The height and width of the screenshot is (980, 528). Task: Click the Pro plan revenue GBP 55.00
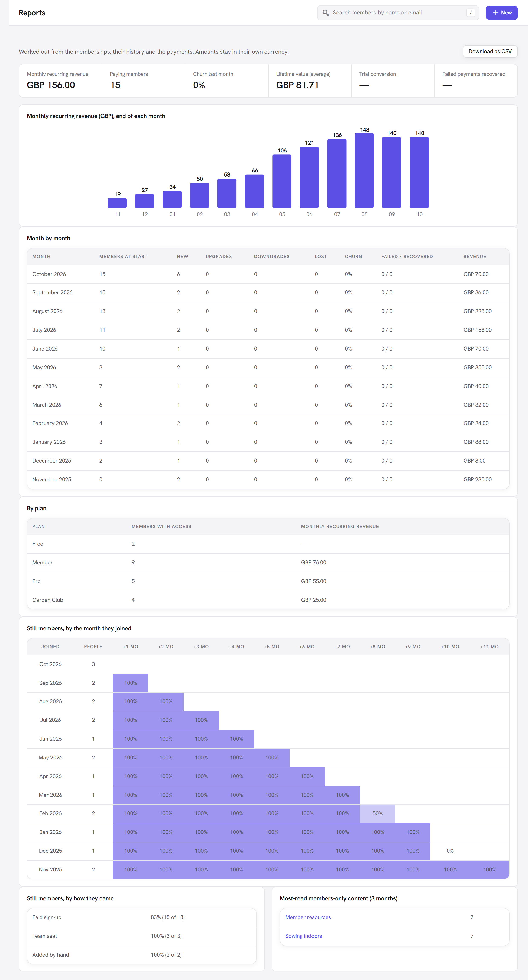(313, 581)
